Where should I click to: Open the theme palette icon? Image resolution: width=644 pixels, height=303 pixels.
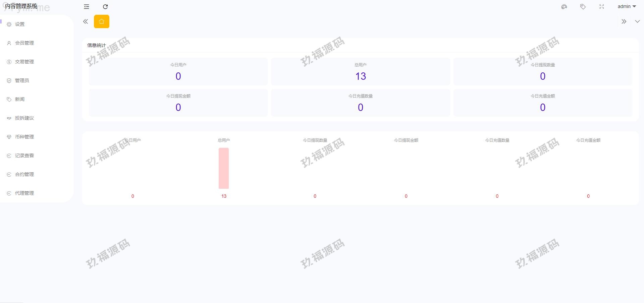pyautogui.click(x=564, y=7)
